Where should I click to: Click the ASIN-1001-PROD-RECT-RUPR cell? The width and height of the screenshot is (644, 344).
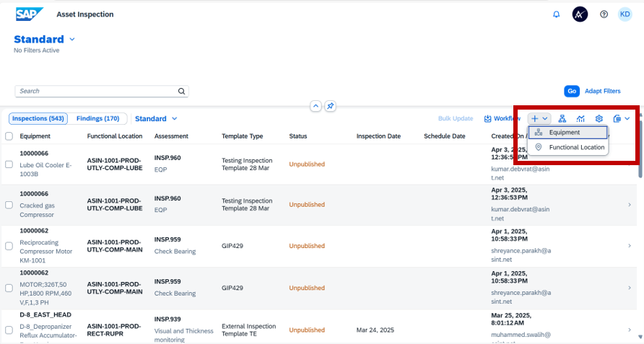click(x=114, y=330)
